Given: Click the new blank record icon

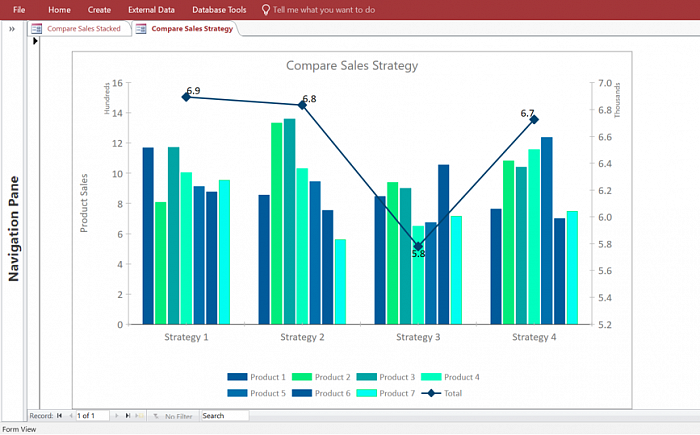Looking at the screenshot, I should (x=139, y=415).
